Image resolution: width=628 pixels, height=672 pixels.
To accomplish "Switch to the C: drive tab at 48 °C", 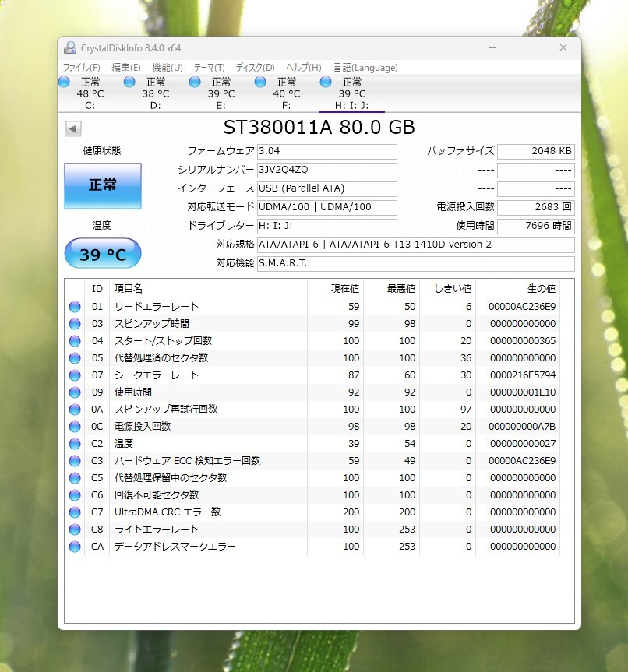I will 90,93.
